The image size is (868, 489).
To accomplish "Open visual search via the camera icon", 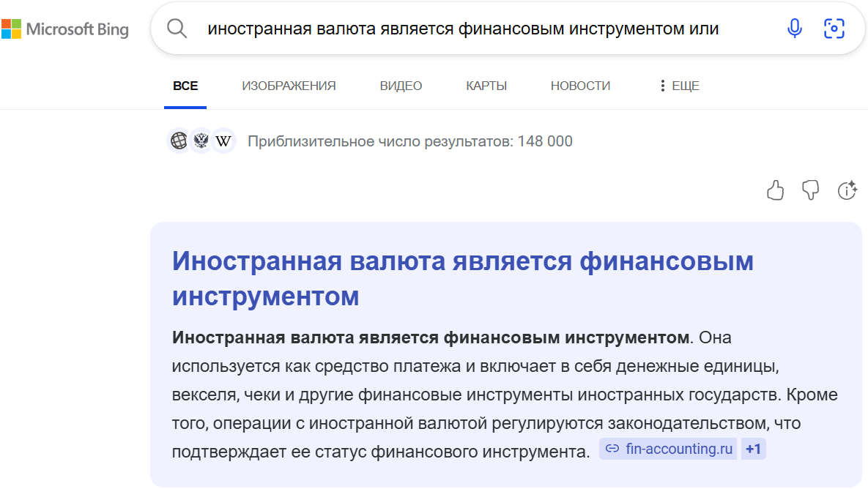I will pyautogui.click(x=834, y=28).
